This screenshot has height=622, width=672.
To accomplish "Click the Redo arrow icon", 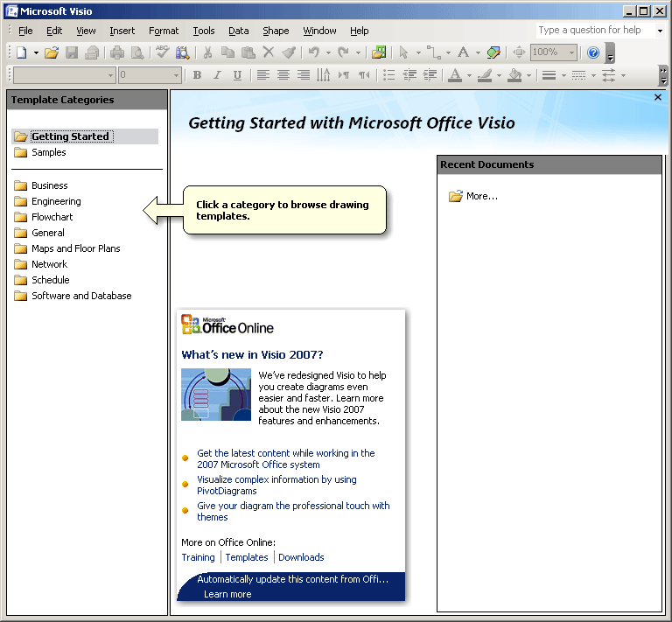I will pyautogui.click(x=343, y=52).
